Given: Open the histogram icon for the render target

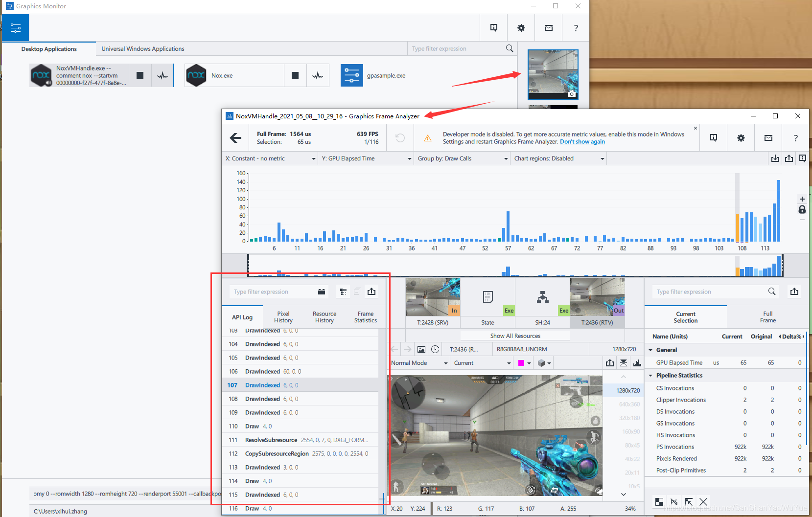Looking at the screenshot, I should pos(637,363).
